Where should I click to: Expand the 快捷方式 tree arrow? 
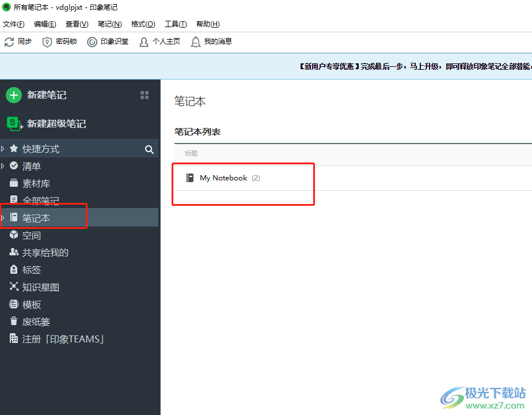[3, 148]
